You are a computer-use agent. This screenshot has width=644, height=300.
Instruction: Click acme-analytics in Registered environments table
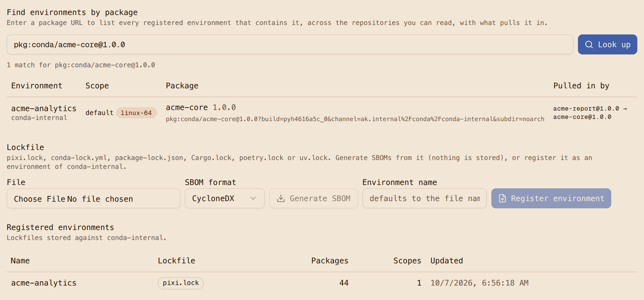tap(44, 283)
